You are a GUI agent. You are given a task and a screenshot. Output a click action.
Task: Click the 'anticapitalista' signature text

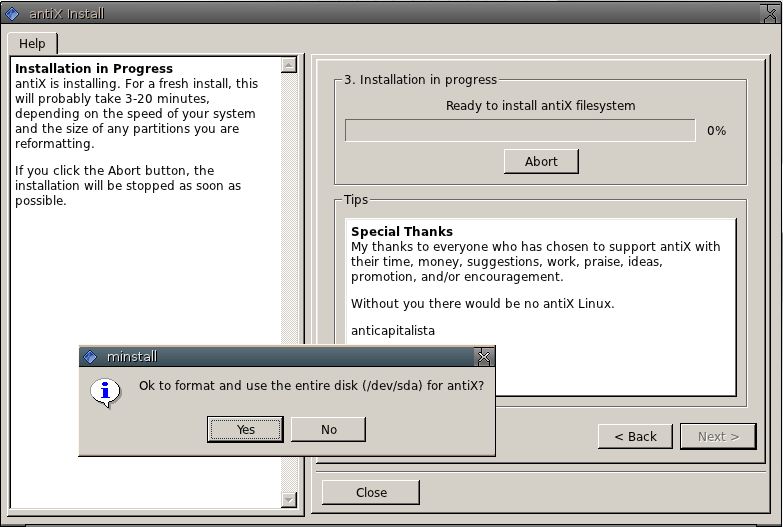(x=393, y=331)
